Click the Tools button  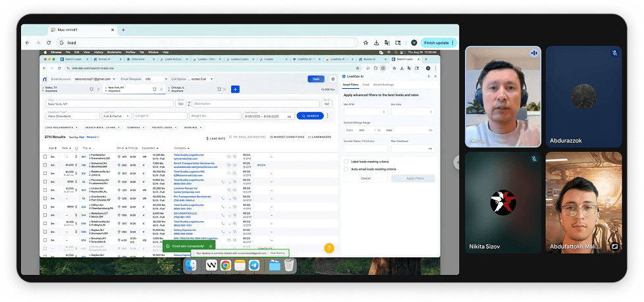tap(316, 79)
